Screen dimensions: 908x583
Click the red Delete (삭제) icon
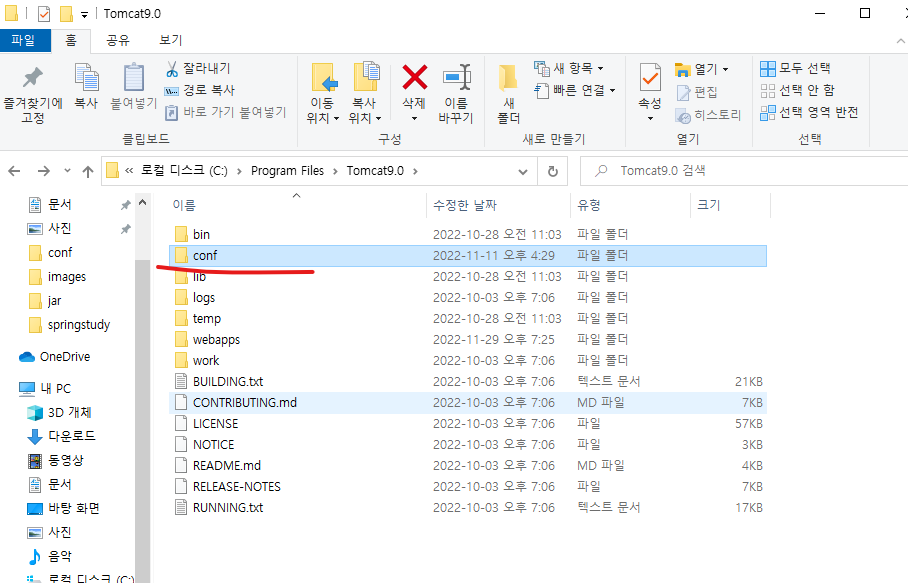415,78
